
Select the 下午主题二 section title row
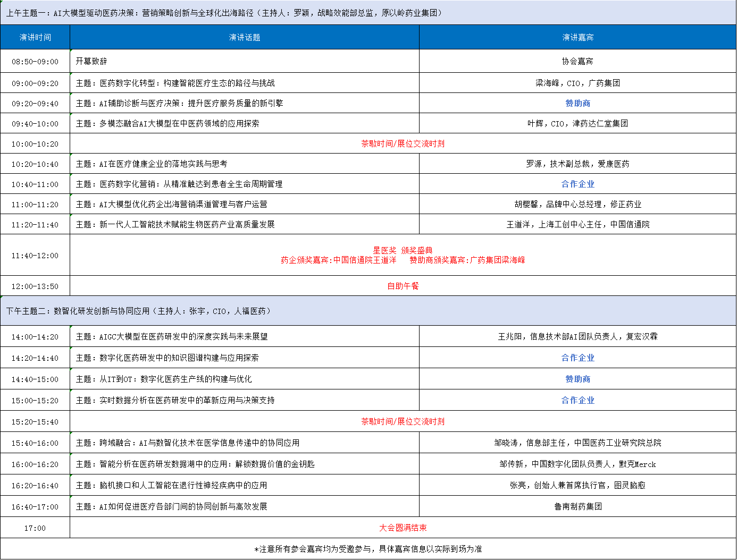[368, 311]
